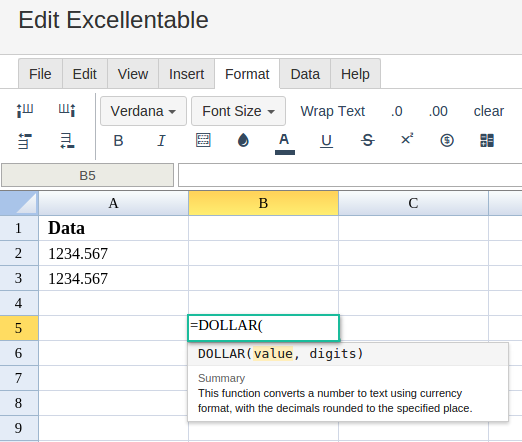Toggle bold formatting
Screen dimensions: 522x442
tap(118, 141)
